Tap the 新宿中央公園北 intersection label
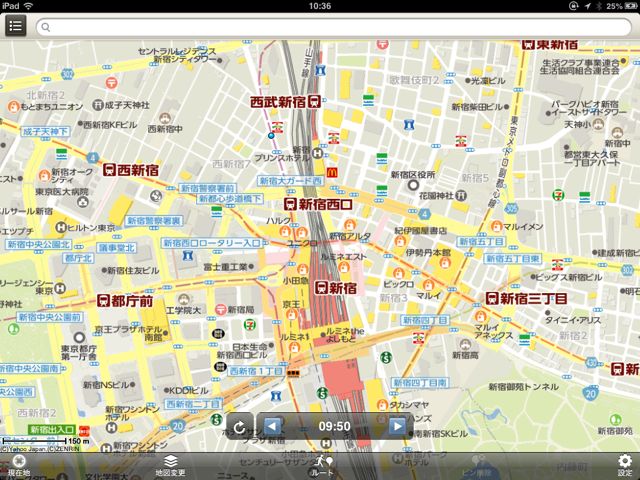This screenshot has height=480, width=640. tap(39, 244)
